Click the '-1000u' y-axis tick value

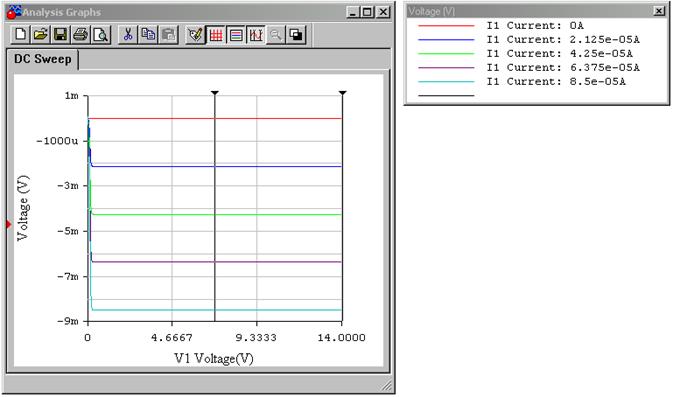pyautogui.click(x=58, y=141)
